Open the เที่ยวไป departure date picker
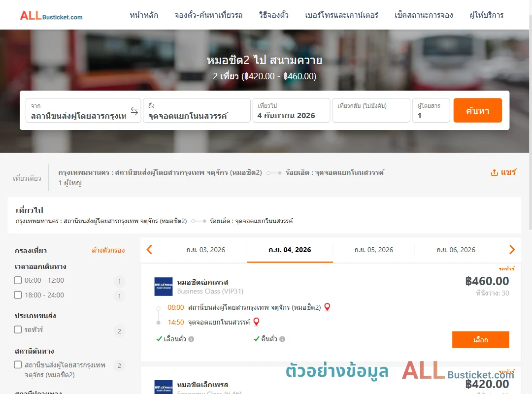Screen dimensions: 532x394 pyautogui.click(x=292, y=110)
